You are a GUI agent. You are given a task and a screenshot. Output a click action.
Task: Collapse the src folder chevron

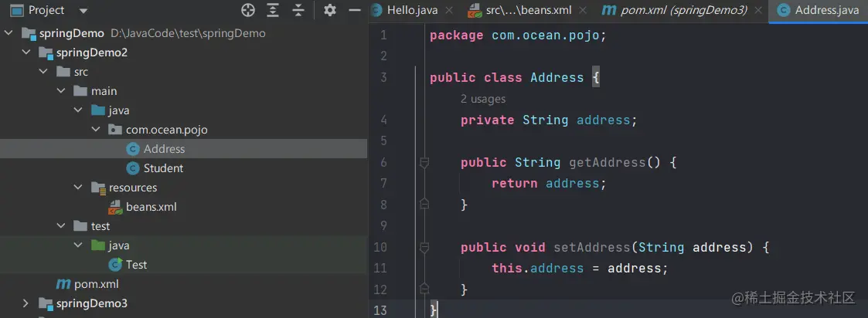pos(43,72)
